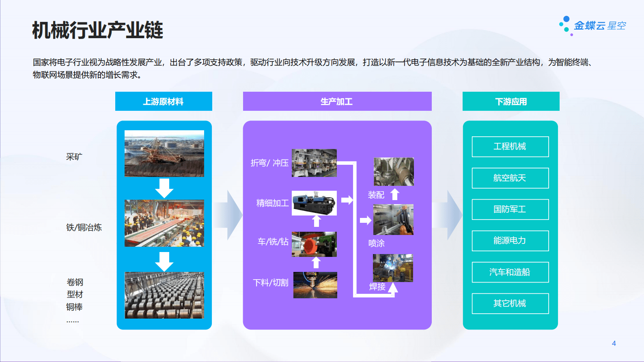This screenshot has width=644, height=362.
Task: Select the 车/铣/钻 label
Action: 273,242
